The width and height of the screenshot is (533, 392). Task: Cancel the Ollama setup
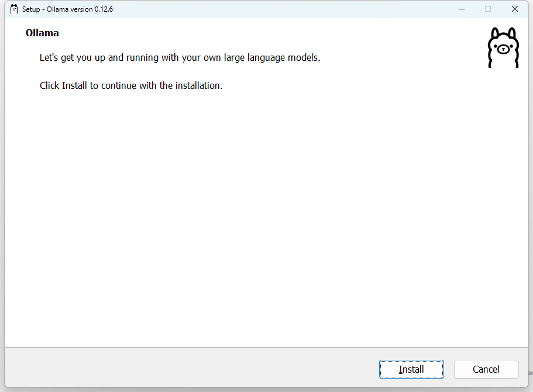coord(486,369)
